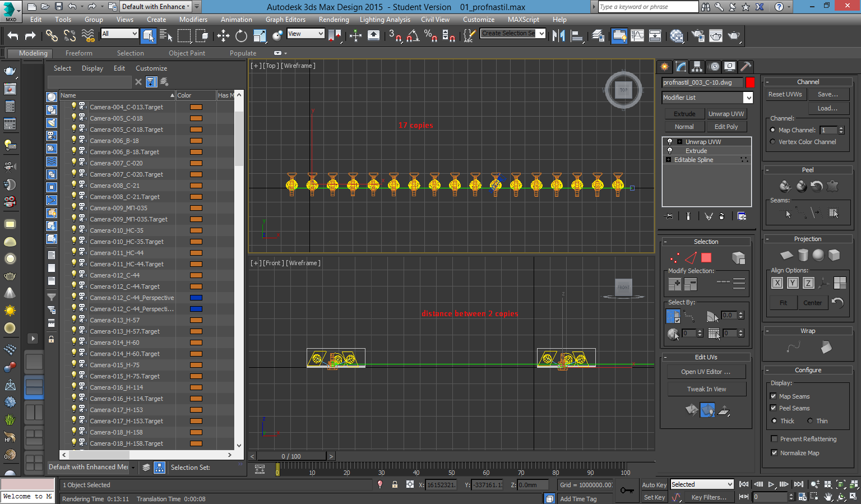The image size is (861, 504).
Task: Open the Utilities command panel tab
Action: (746, 67)
